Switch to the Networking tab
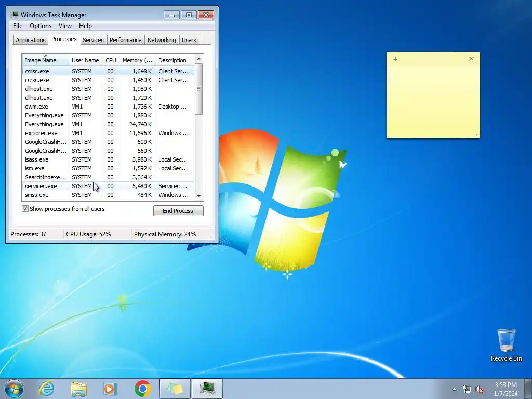This screenshot has width=532, height=399. tap(162, 40)
